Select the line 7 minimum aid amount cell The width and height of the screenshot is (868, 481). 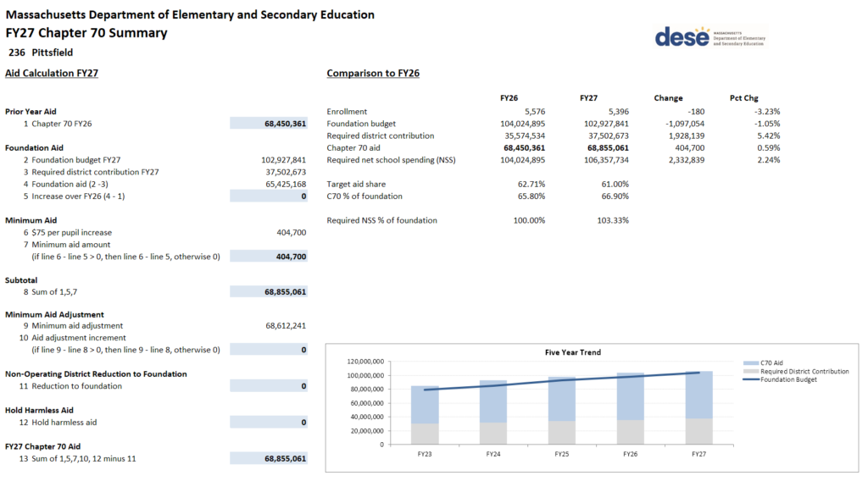[269, 257]
